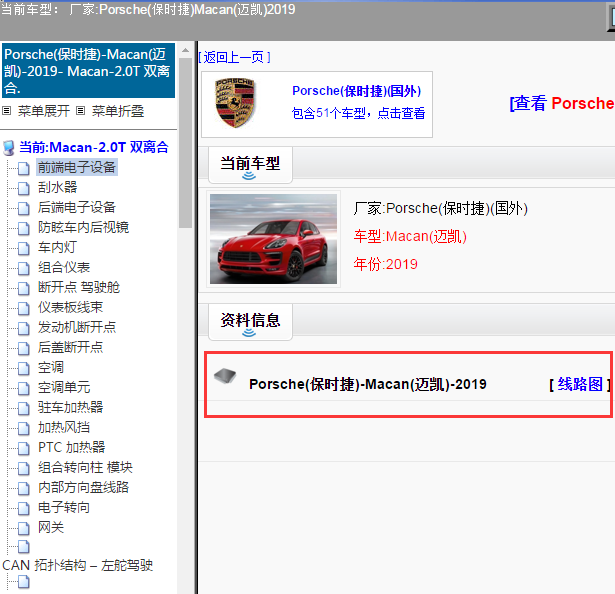This screenshot has height=594, width=615.
Task: Click the Porsche(保时捷)-Macan(迈凯)-2019 row title
Action: click(368, 384)
